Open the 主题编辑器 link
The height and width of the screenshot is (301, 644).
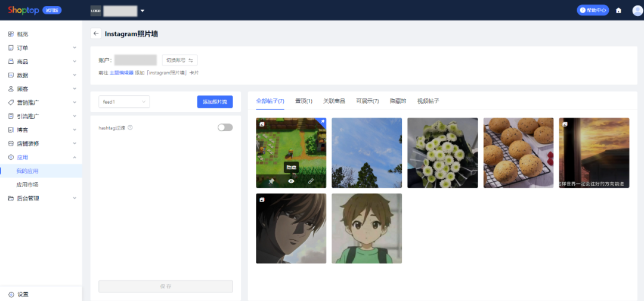pyautogui.click(x=122, y=73)
